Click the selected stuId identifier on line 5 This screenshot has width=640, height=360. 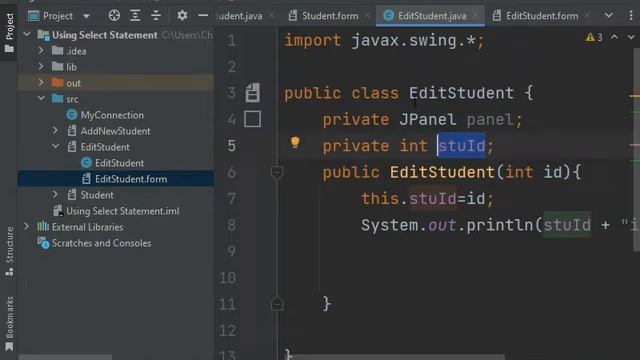tap(462, 145)
